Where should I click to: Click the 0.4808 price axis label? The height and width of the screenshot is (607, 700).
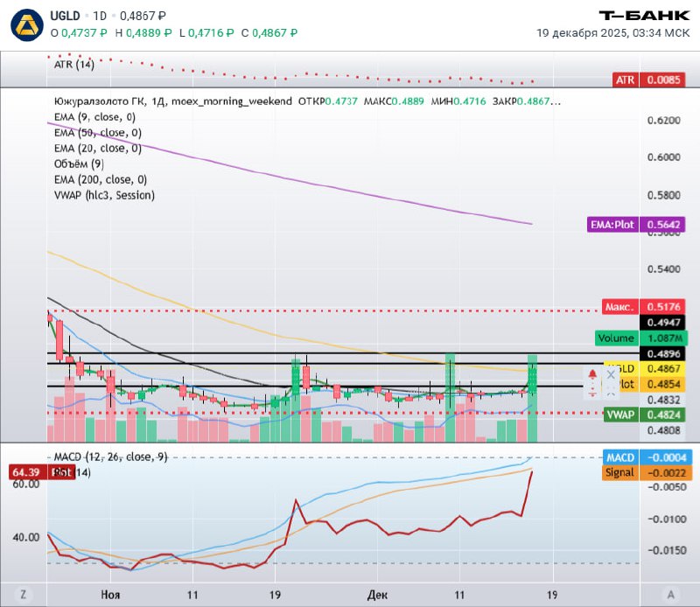(x=664, y=430)
